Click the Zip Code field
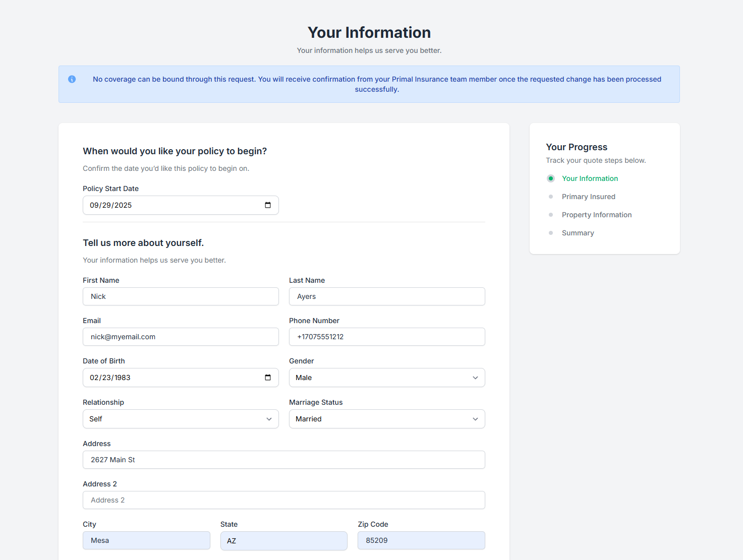Screen dimensions: 743x560 tap(421, 540)
